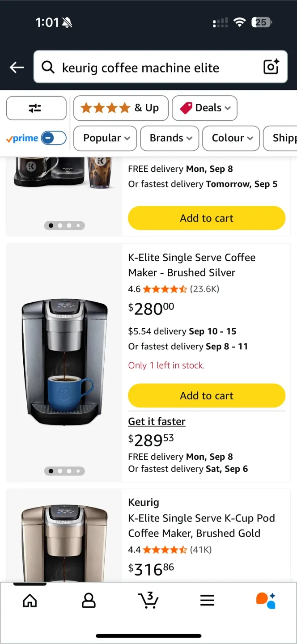Tap Get it faster link
The height and width of the screenshot is (644, 297).
(157, 421)
